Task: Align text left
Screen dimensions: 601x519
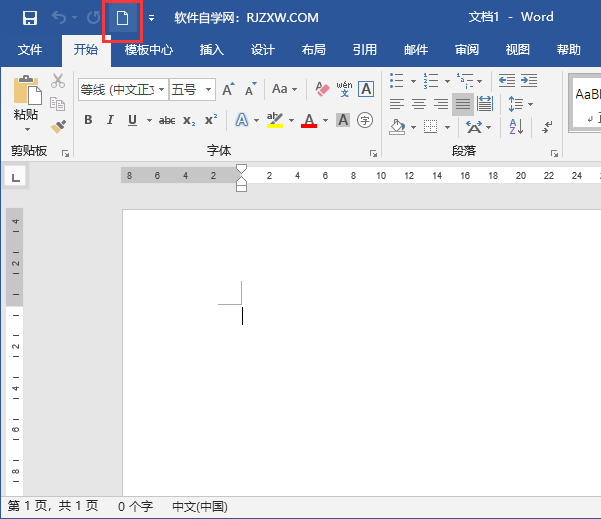Action: (397, 104)
